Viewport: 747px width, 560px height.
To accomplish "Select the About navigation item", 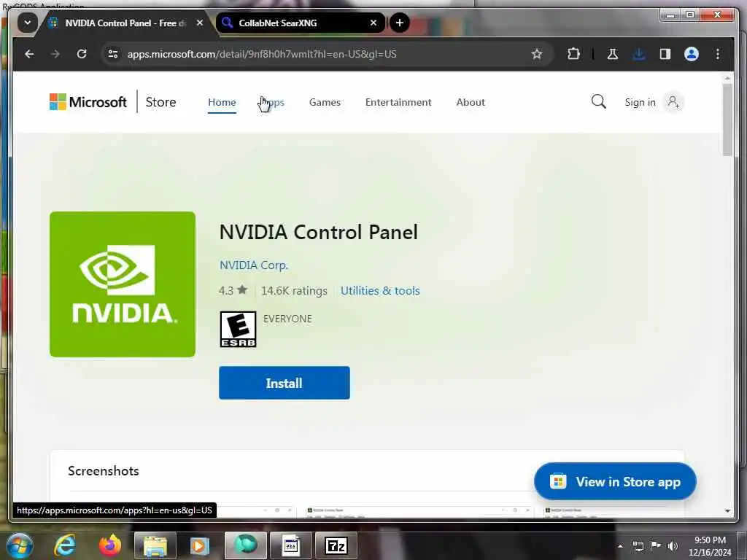I will [471, 102].
